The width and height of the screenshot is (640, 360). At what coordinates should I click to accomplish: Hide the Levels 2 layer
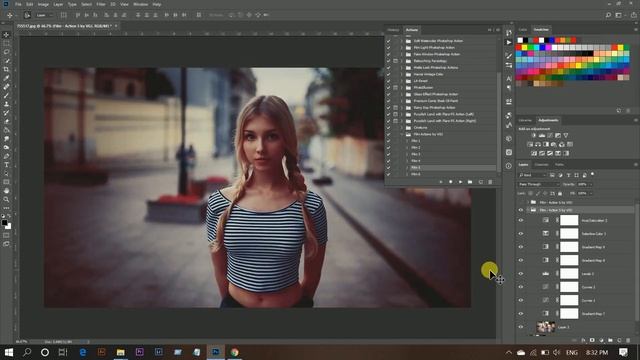(520, 274)
